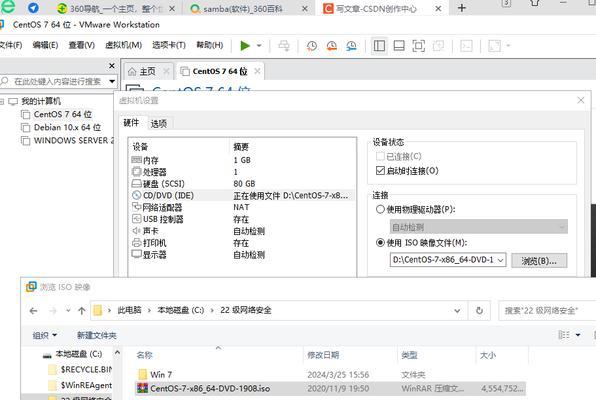Select the 网络适配器 device row
Viewport: 596px width, 400px height.
pos(242,207)
